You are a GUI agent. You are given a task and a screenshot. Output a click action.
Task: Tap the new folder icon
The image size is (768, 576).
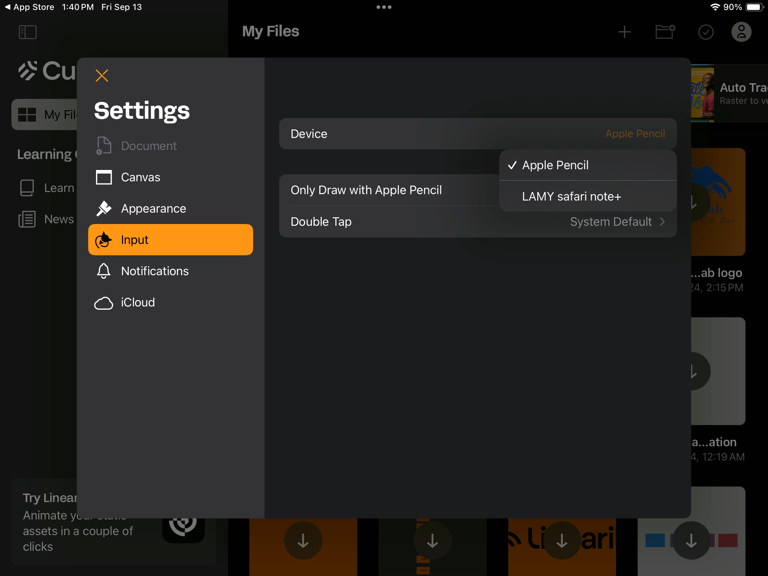pos(665,32)
